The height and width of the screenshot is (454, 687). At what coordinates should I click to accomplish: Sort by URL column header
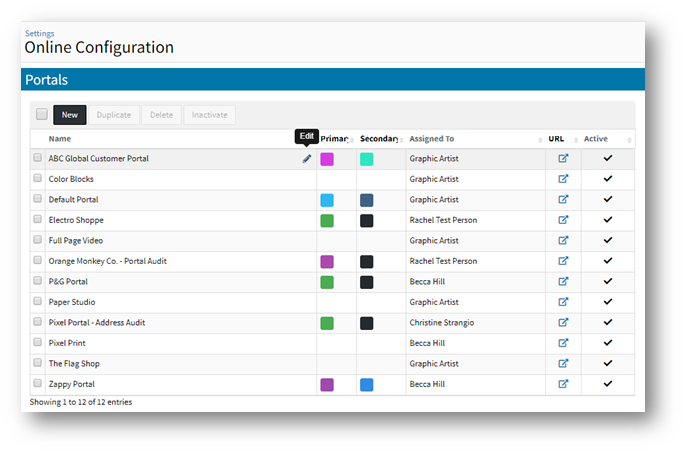556,139
